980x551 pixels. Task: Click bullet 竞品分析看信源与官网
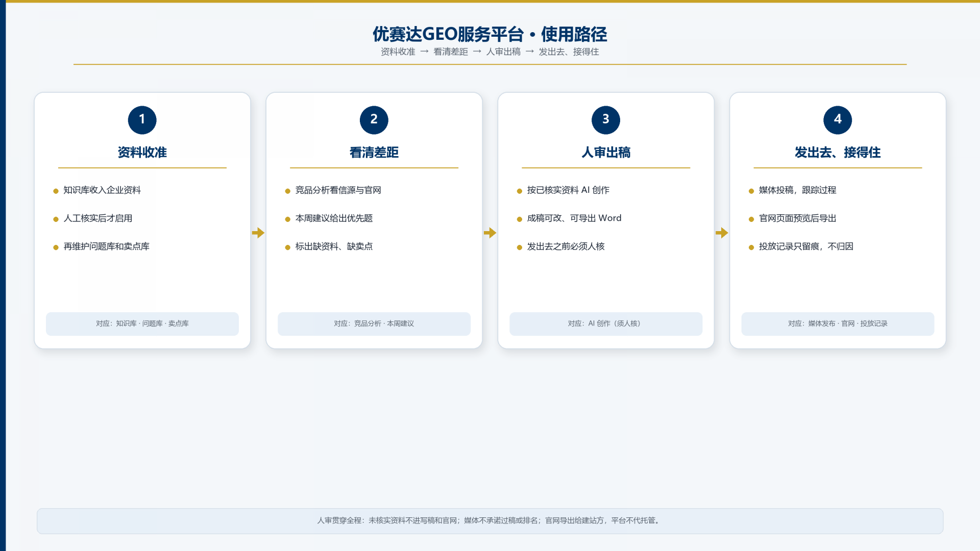tap(338, 190)
